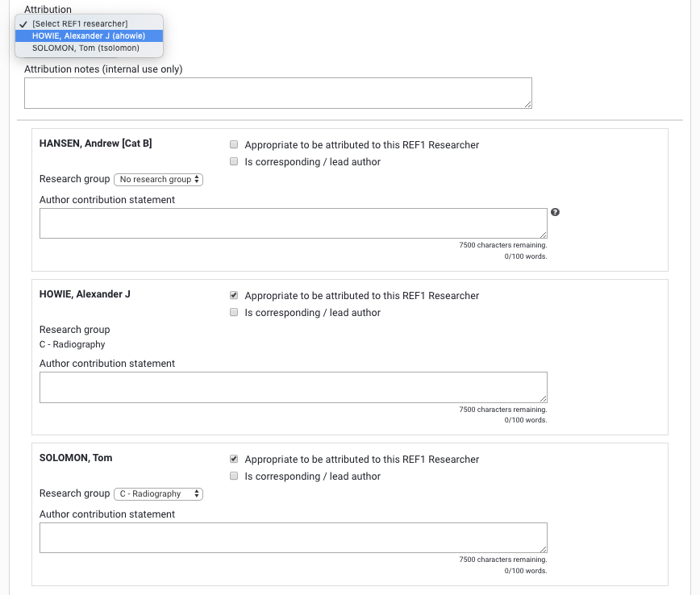
Task: Uncheck HOWIE's appropriate to be attributed checkbox
Action: (x=234, y=296)
